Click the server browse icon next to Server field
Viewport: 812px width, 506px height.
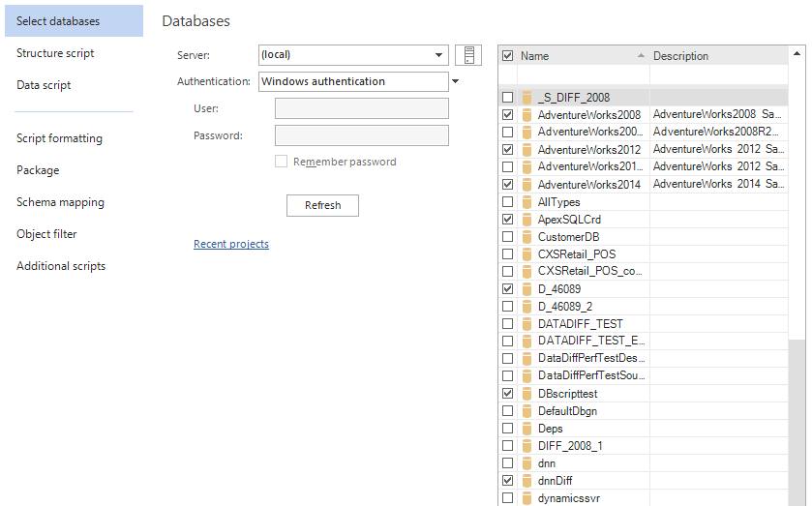tap(468, 55)
